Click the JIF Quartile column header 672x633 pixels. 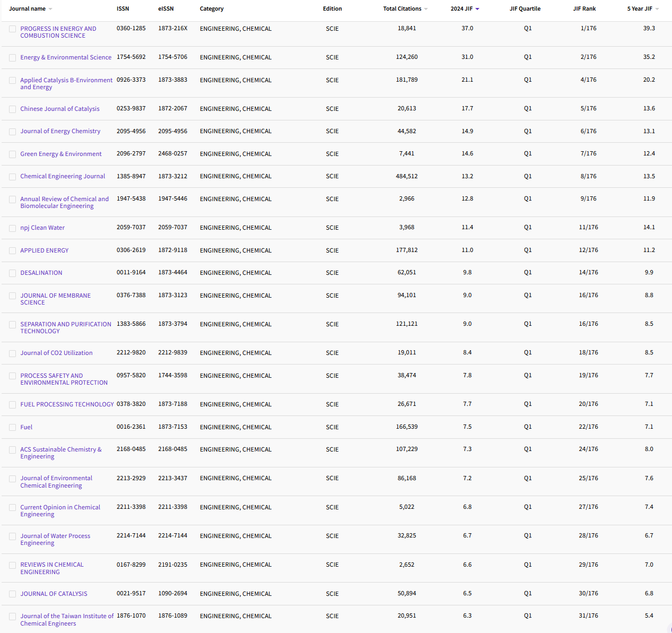click(x=525, y=8)
